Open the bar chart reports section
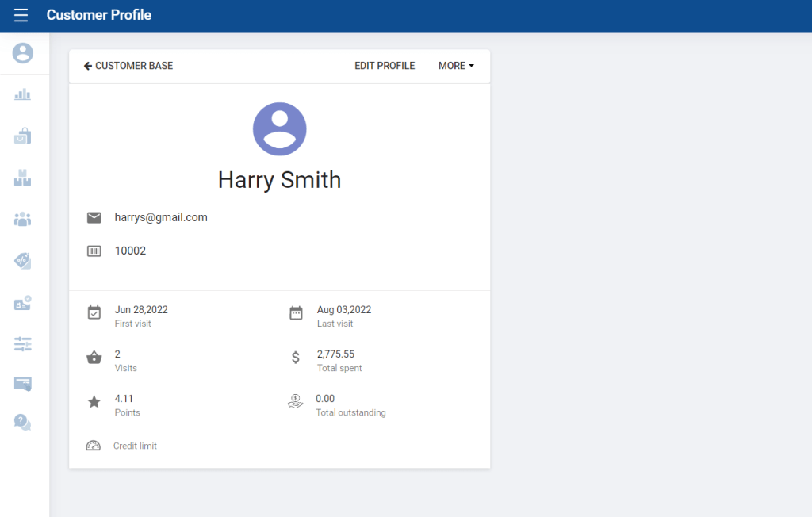This screenshot has width=812, height=517. [x=23, y=94]
